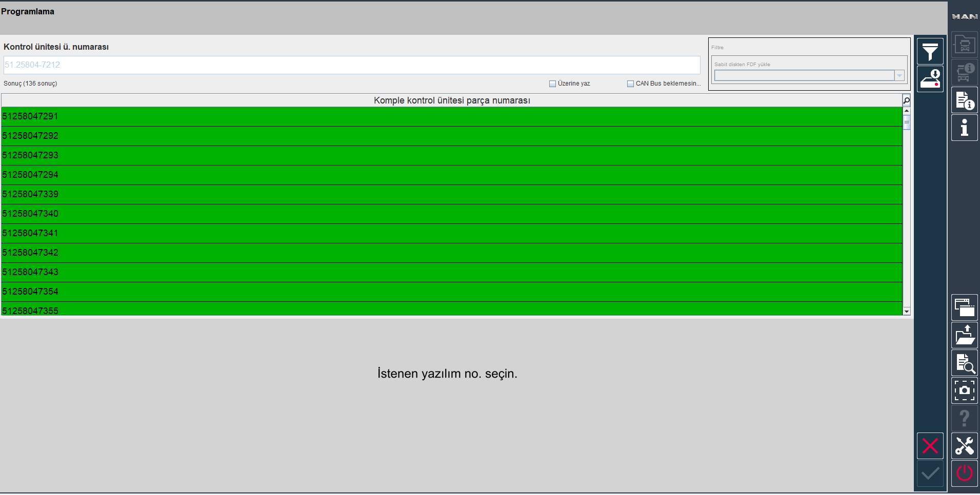This screenshot has height=495, width=980.
Task: Open the wrench and screwdriver settings
Action: (x=964, y=446)
